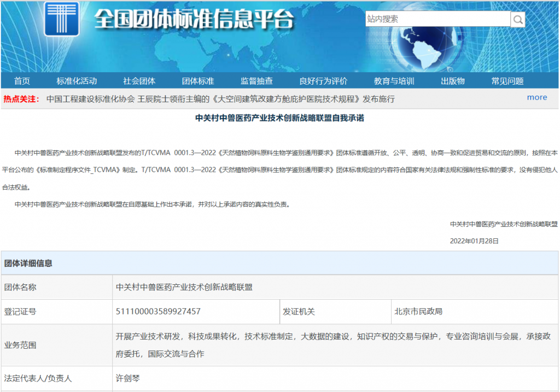Viewport: 560px width, 392px height.
Task: Click business scope text starting 开展产业技术研发
Action: [333, 345]
